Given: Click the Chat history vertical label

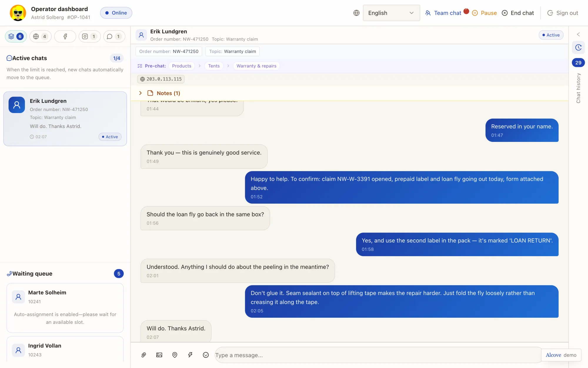Looking at the screenshot, I should (578, 88).
